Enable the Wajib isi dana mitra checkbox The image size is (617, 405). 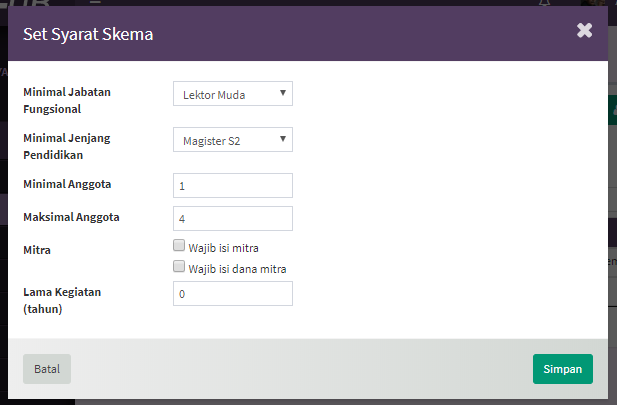[x=179, y=266]
